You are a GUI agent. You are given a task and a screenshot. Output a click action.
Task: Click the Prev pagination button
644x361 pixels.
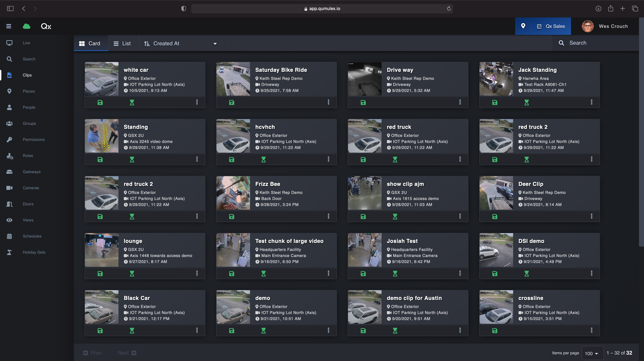pyautogui.click(x=92, y=353)
